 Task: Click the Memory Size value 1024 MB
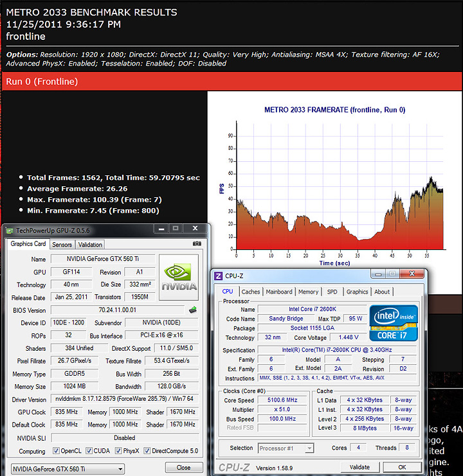[x=75, y=386]
